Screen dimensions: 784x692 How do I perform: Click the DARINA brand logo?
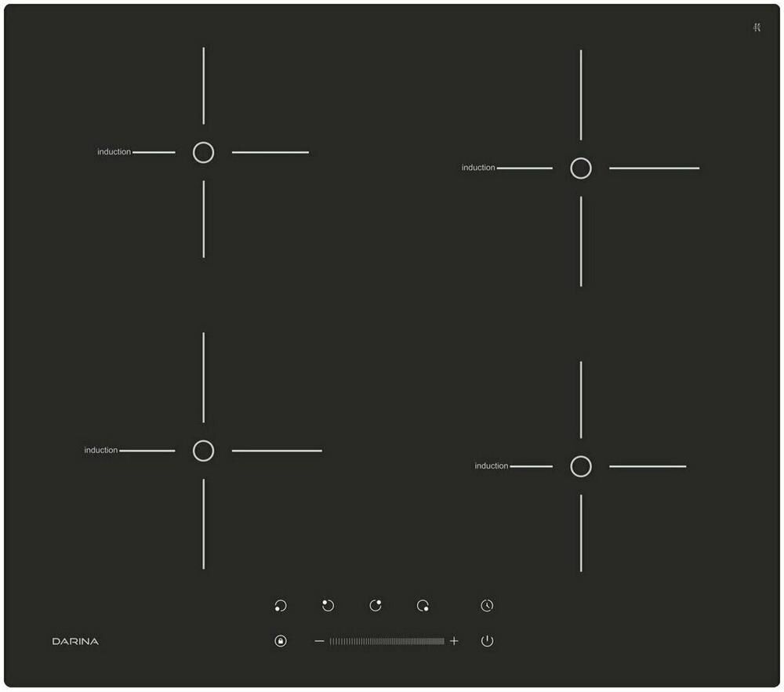click(x=75, y=641)
